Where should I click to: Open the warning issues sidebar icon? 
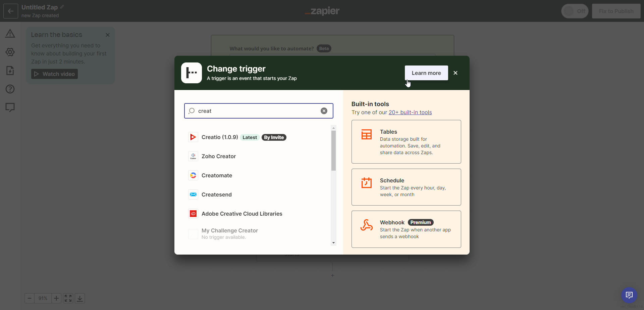[10, 34]
